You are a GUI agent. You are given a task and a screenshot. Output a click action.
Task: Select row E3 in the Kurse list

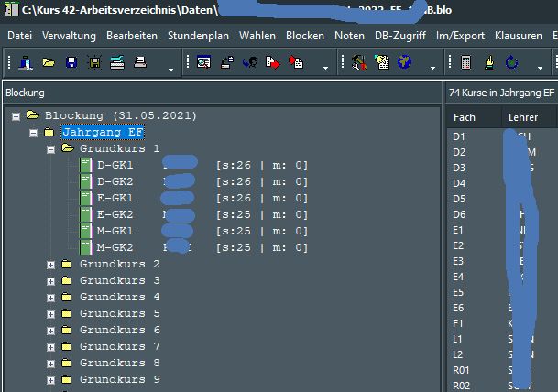pos(458,261)
